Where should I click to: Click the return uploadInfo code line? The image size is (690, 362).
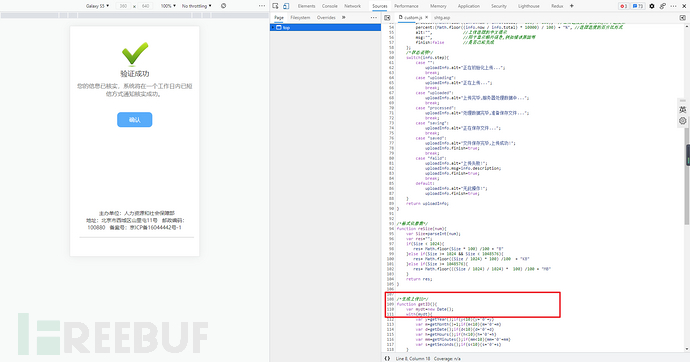coord(427,204)
